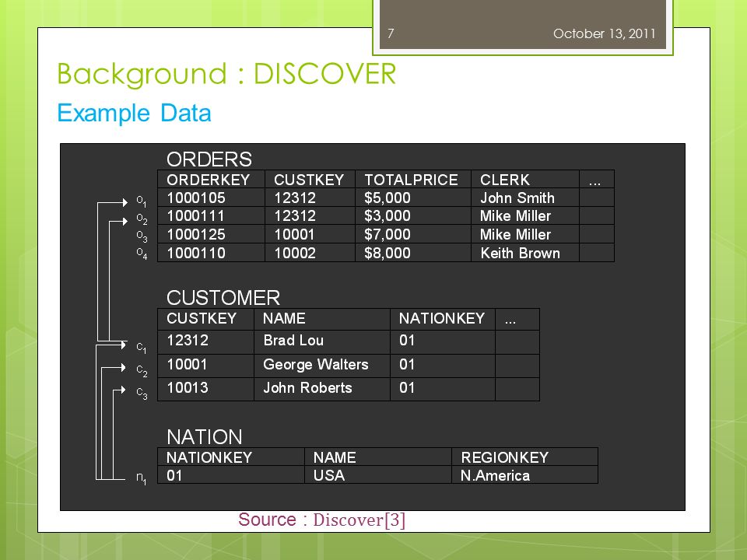Click the slide number 7
The height and width of the screenshot is (560, 747).
pyautogui.click(x=391, y=33)
